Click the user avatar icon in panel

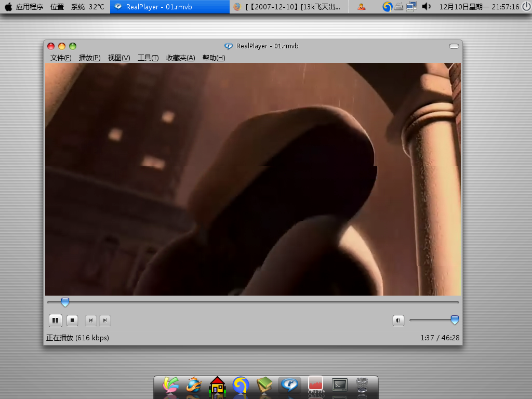coord(362,7)
